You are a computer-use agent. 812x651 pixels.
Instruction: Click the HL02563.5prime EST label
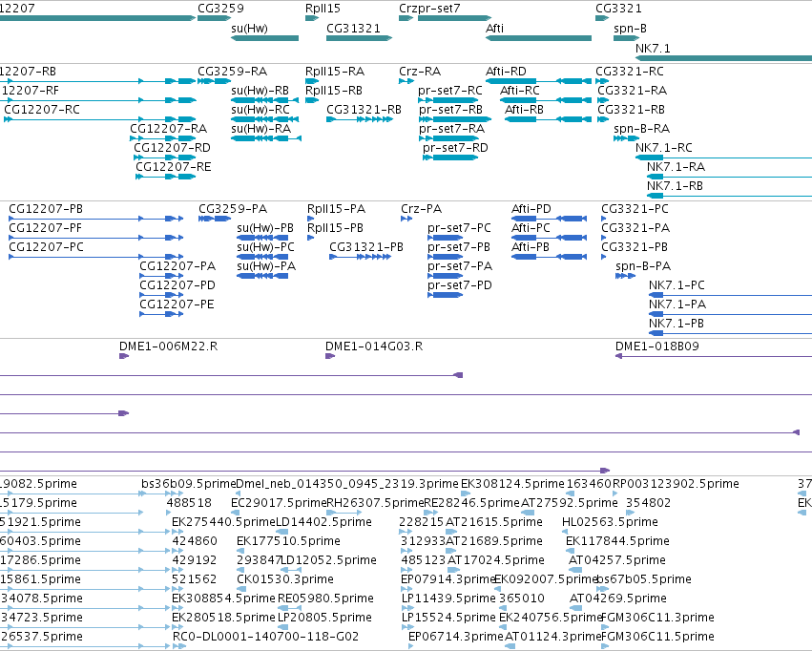click(610, 522)
